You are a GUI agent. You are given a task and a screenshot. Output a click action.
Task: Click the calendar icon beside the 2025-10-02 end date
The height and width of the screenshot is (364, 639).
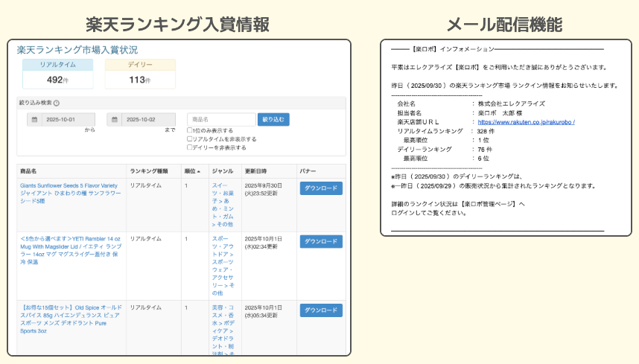tap(114, 120)
